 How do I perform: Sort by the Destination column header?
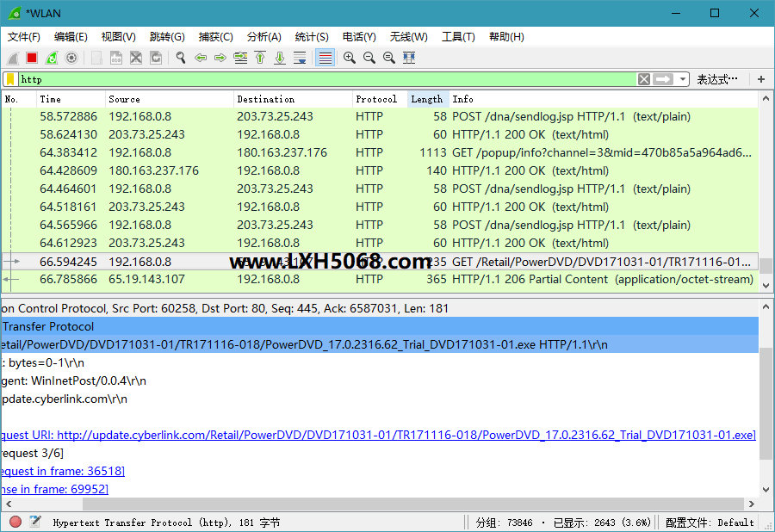pyautogui.click(x=293, y=99)
